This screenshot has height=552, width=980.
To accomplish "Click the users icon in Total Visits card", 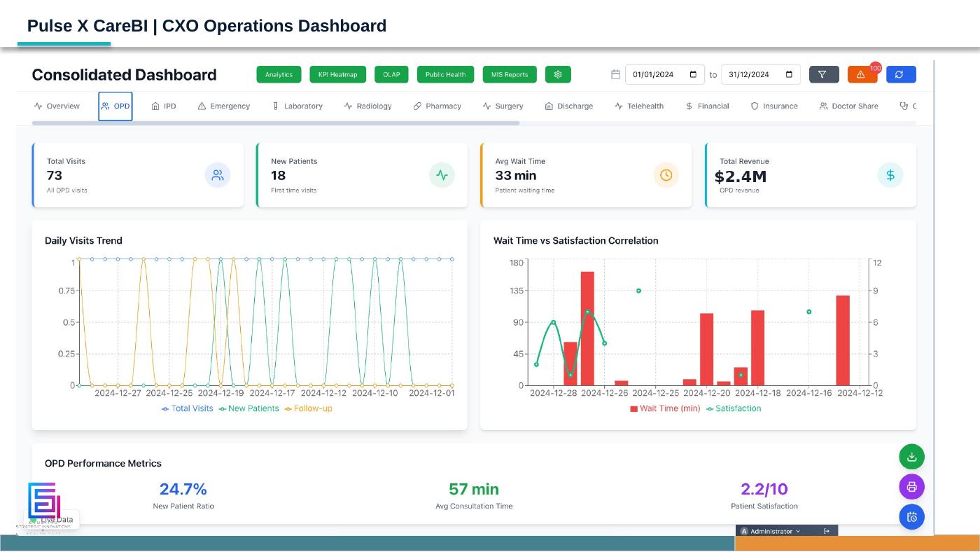I will tap(218, 175).
